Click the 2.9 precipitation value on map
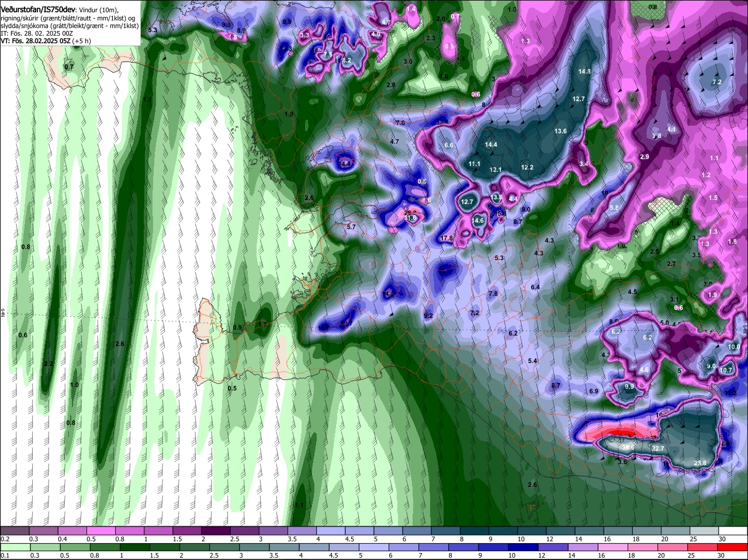 (645, 157)
